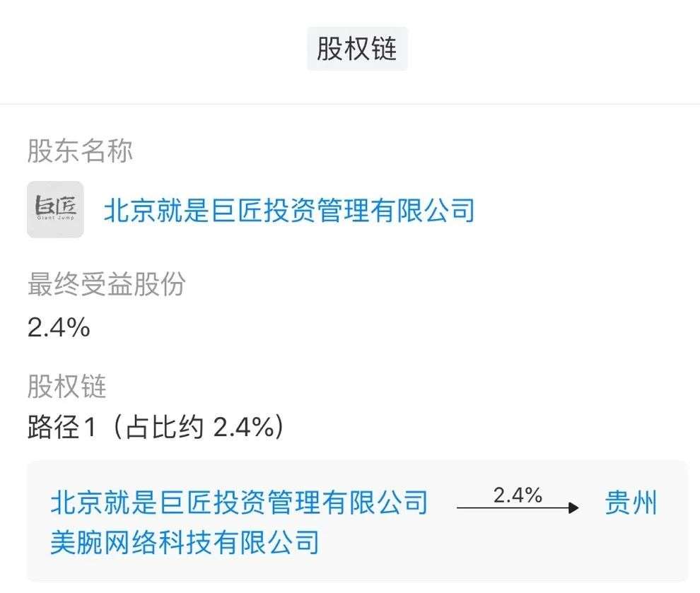Image resolution: width=700 pixels, height=593 pixels.
Task: Open 北京就是巨匠投资管理有限公司 link beside the logo
Action: (x=288, y=211)
